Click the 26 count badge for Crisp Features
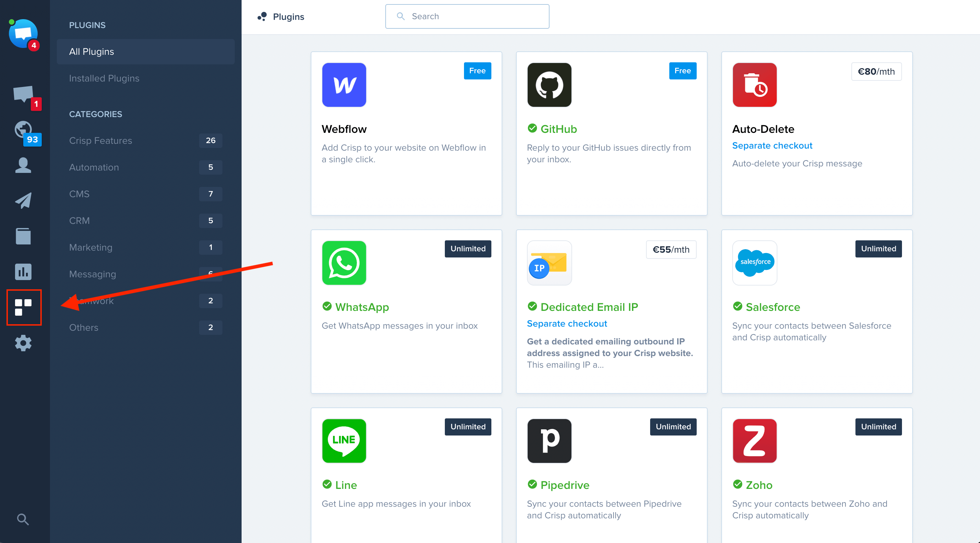Viewport: 980px width, 543px height. [211, 141]
